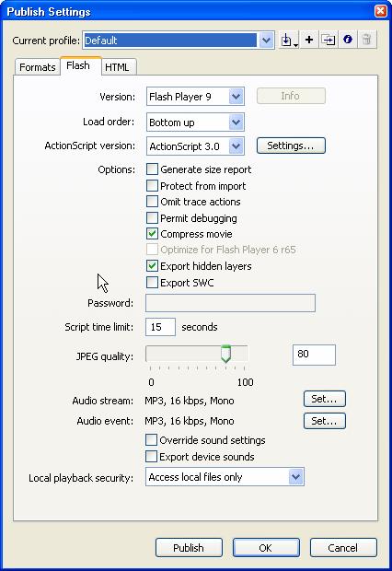
Task: Check Override sound settings
Action: (x=151, y=440)
